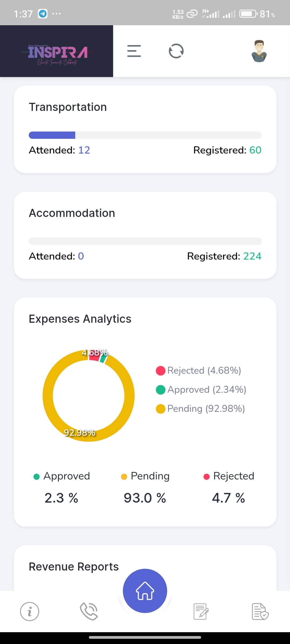Go to home using the house button
This screenshot has height=644, width=290.
(145, 591)
